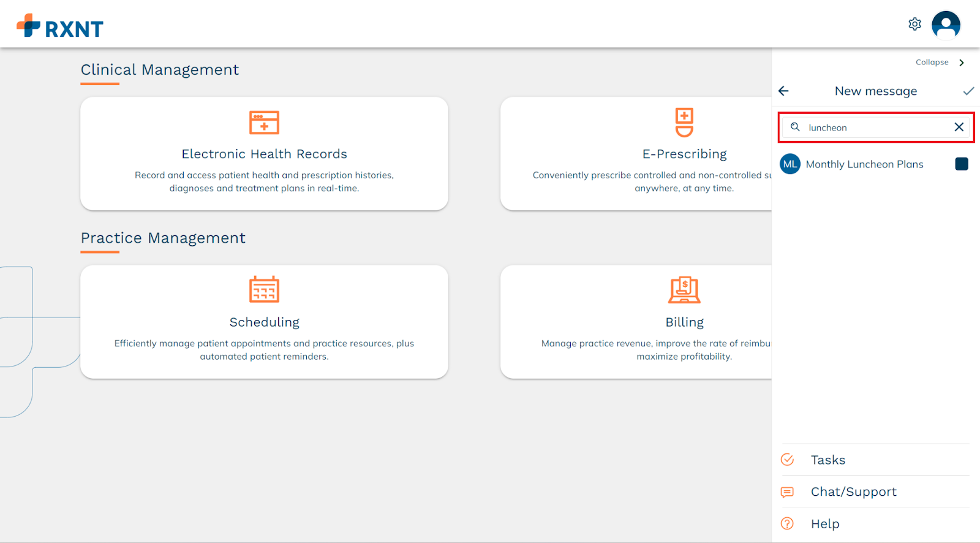Open E-Prescribing module title
The image size is (980, 543).
(684, 154)
